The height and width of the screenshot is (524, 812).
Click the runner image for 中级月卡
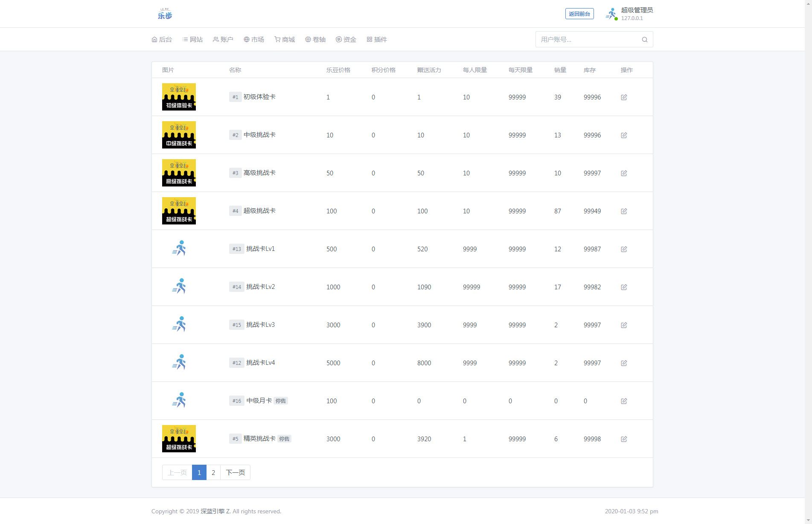179,400
